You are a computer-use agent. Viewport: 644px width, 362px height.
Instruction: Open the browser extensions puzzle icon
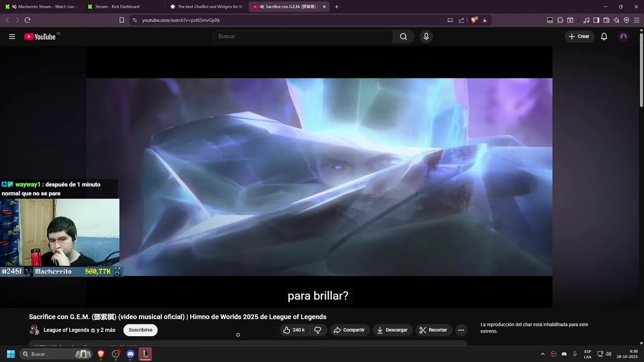point(560,20)
